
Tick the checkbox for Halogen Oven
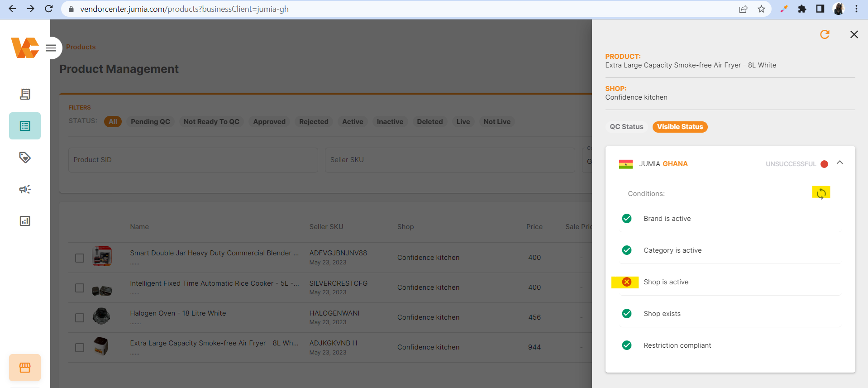click(80, 318)
